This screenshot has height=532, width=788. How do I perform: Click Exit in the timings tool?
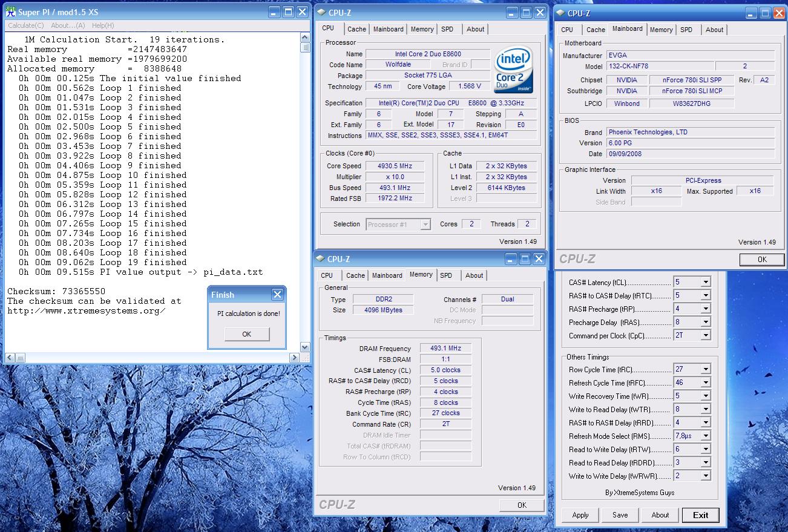coord(701,515)
